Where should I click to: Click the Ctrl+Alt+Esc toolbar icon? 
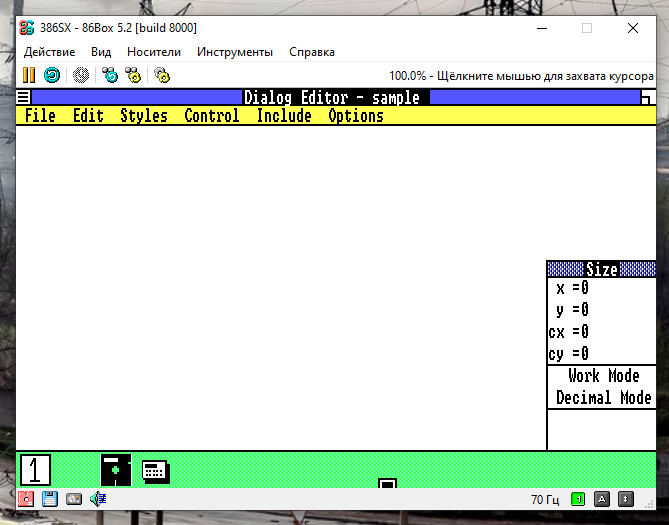pos(133,75)
